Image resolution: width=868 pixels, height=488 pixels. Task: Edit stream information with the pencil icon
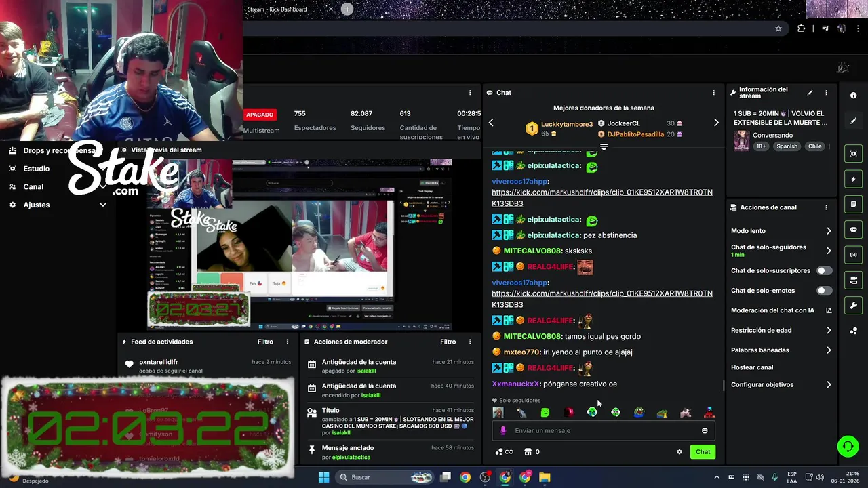pyautogui.click(x=810, y=93)
